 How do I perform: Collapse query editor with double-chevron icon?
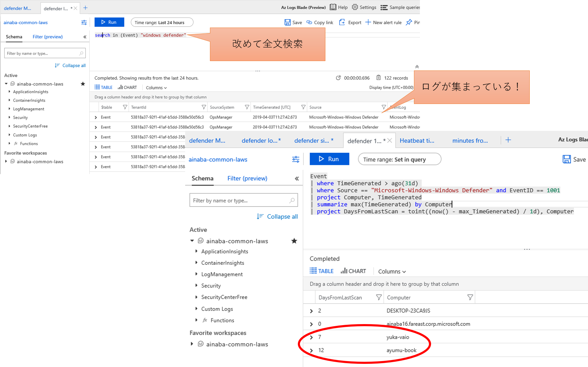pyautogui.click(x=417, y=67)
